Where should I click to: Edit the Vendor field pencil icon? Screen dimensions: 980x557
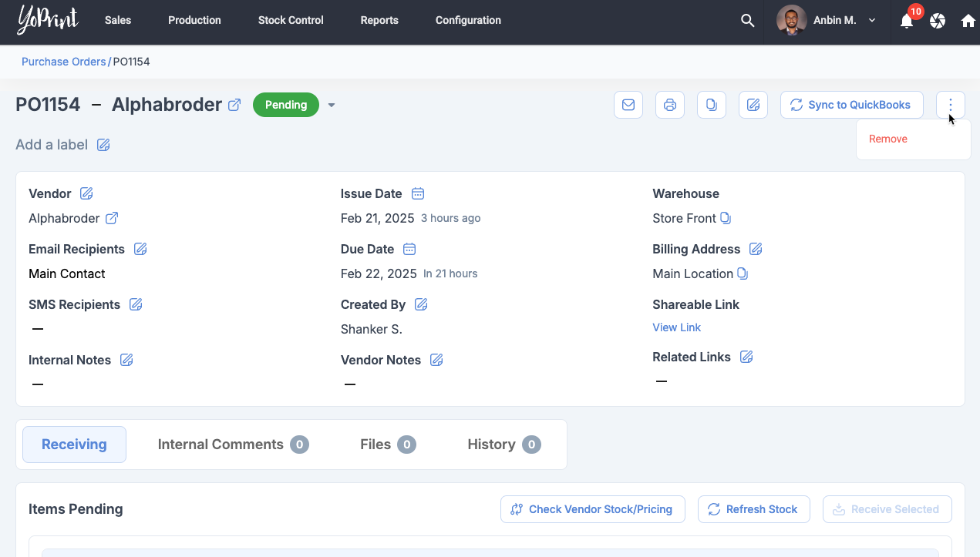click(86, 193)
